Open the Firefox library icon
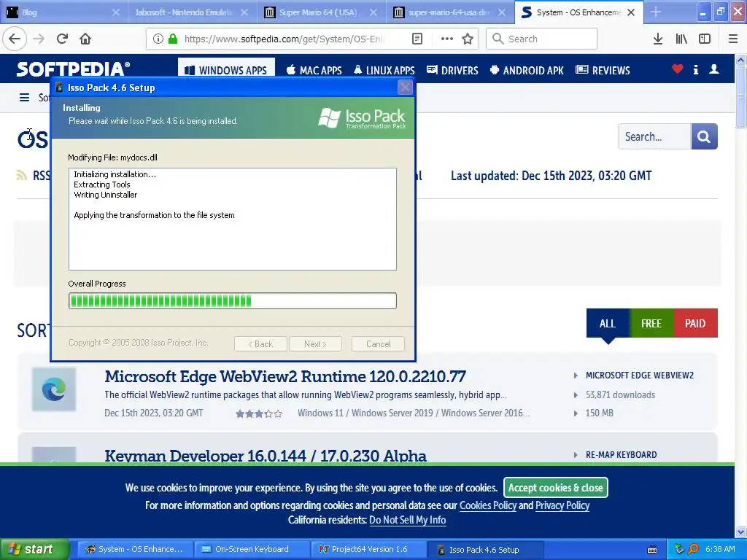 681,39
